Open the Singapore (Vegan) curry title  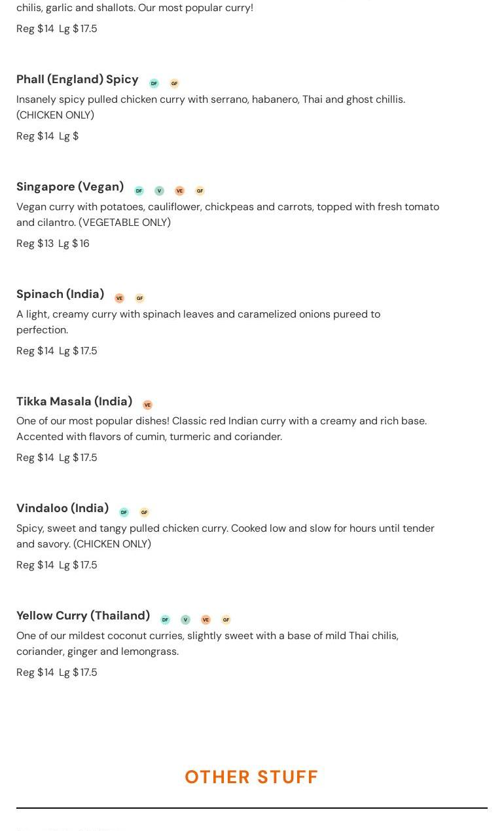point(70,187)
